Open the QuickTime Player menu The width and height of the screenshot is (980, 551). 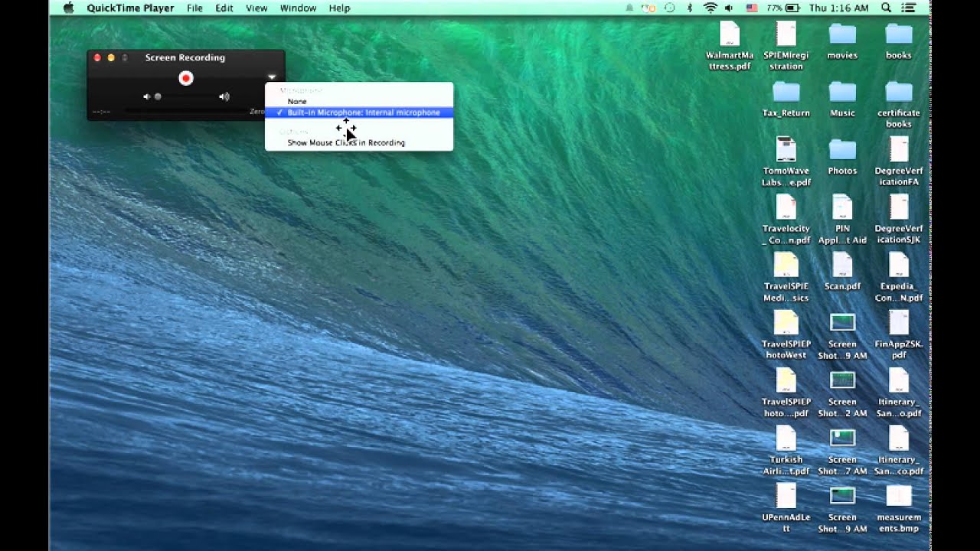click(x=130, y=8)
